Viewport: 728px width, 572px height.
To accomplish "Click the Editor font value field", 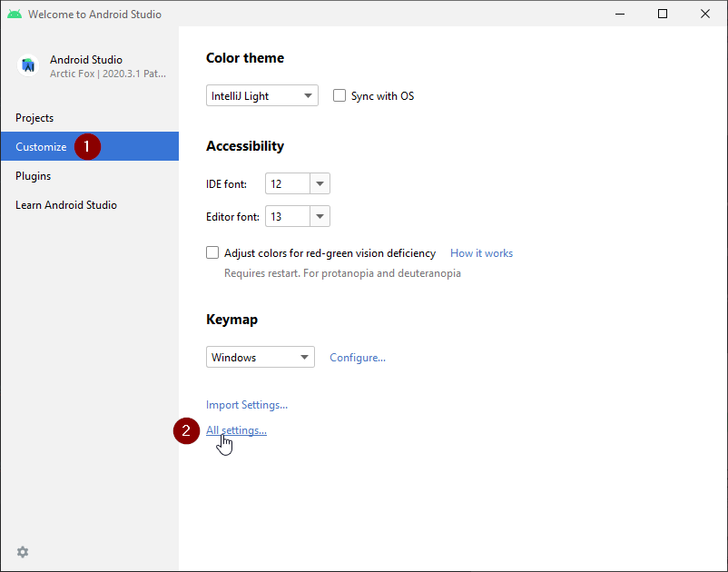I will pos(288,216).
